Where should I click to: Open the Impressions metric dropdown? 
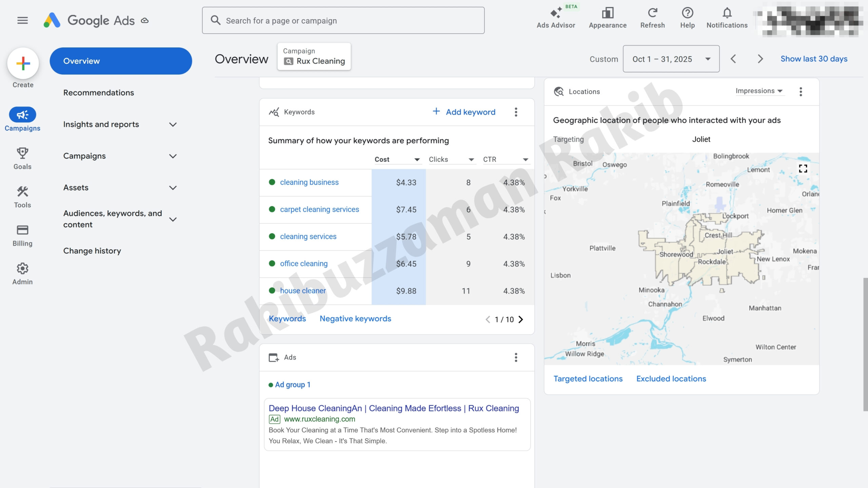pos(759,91)
